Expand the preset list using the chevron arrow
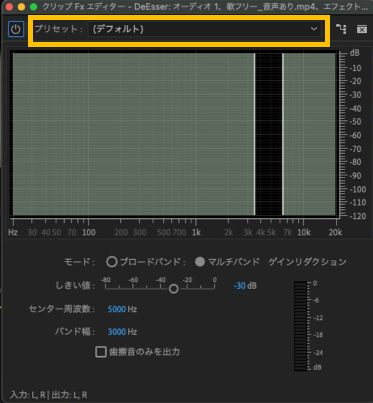The width and height of the screenshot is (373, 403). [314, 29]
